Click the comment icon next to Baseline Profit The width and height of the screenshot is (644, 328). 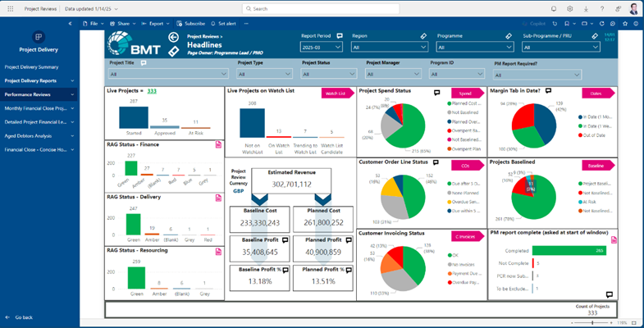(285, 241)
